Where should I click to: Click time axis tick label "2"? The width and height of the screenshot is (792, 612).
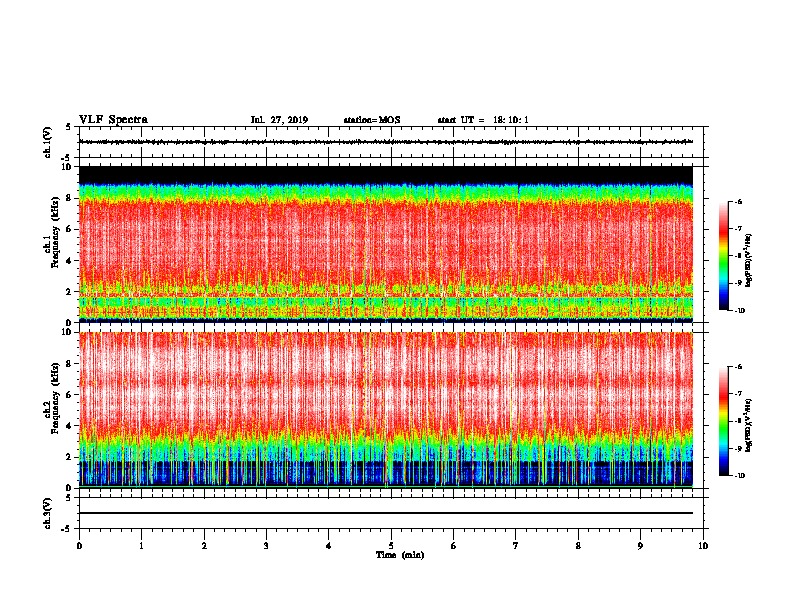pyautogui.click(x=204, y=546)
